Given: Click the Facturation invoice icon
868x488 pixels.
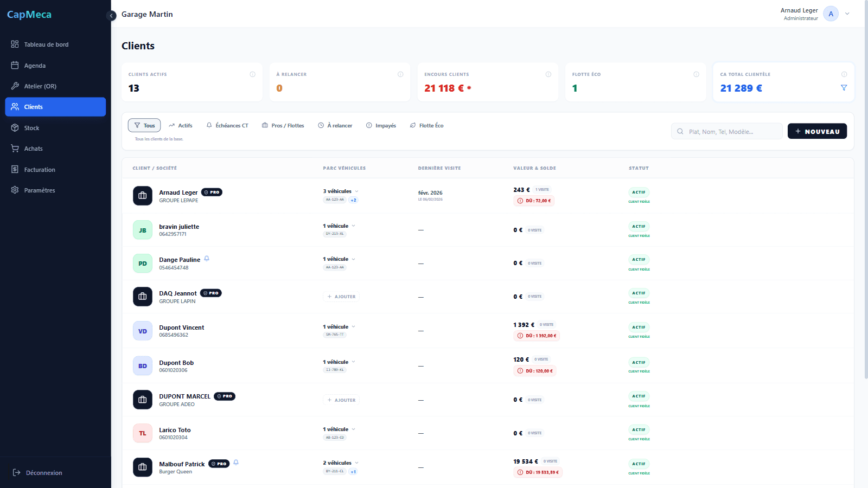Looking at the screenshot, I should pyautogui.click(x=15, y=169).
